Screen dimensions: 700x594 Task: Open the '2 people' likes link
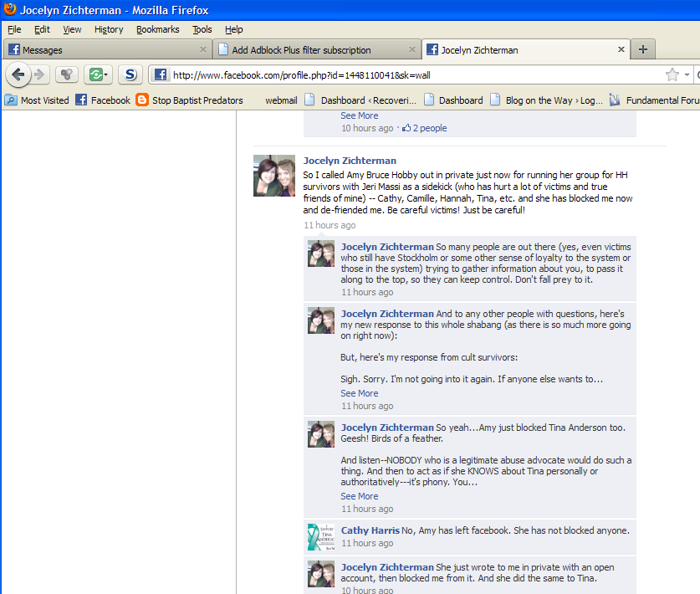coord(430,128)
